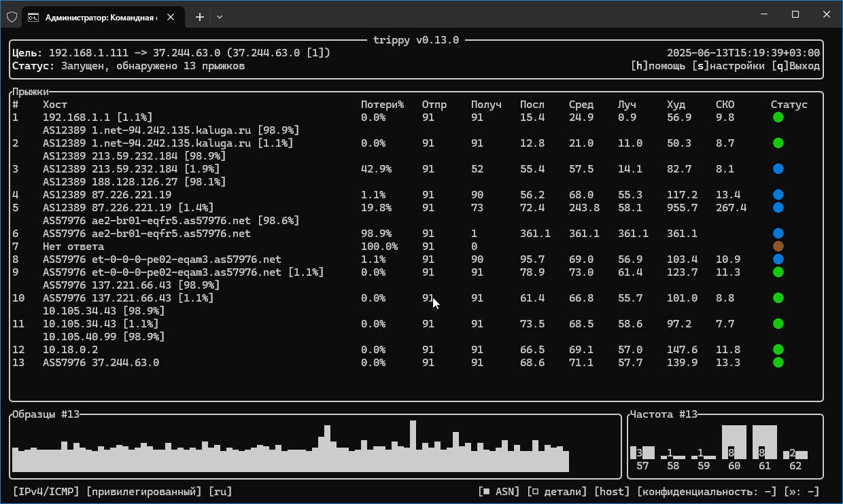Click the [h]помощь shortcut label

(x=658, y=66)
